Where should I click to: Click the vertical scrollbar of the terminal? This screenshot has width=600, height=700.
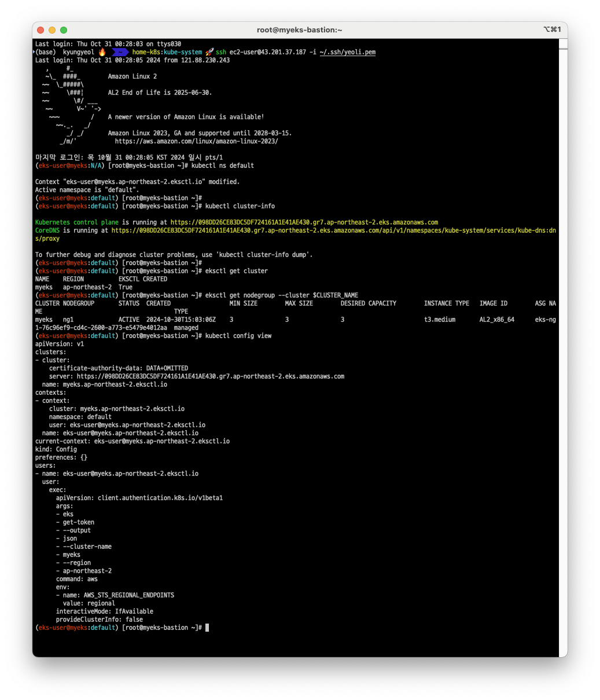(x=563, y=347)
